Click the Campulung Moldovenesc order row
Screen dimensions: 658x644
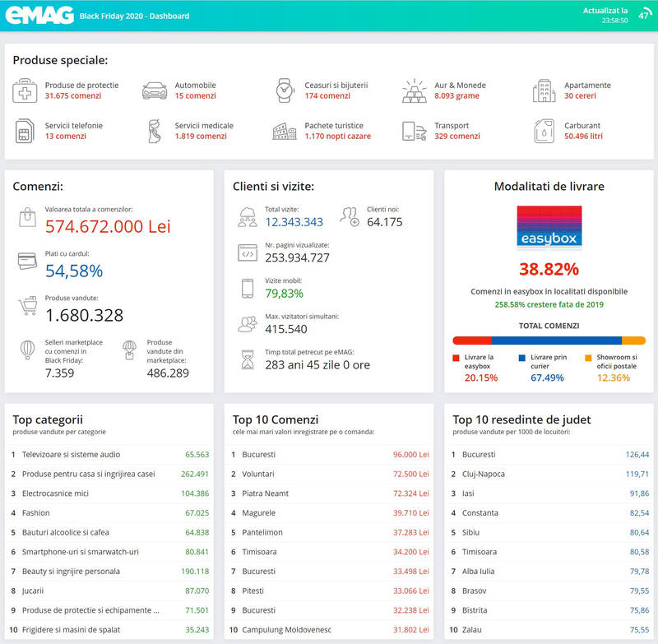pyautogui.click(x=329, y=630)
